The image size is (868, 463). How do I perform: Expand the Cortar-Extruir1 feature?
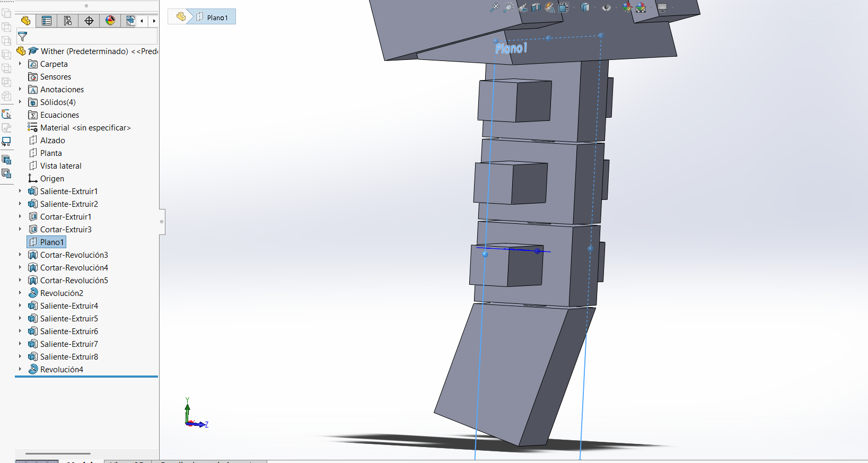20,216
